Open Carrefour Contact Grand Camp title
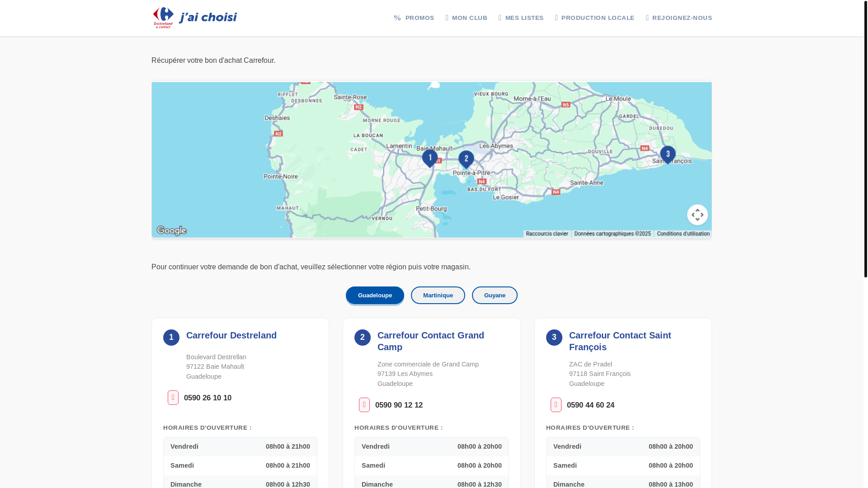868x488 pixels. pos(431,341)
